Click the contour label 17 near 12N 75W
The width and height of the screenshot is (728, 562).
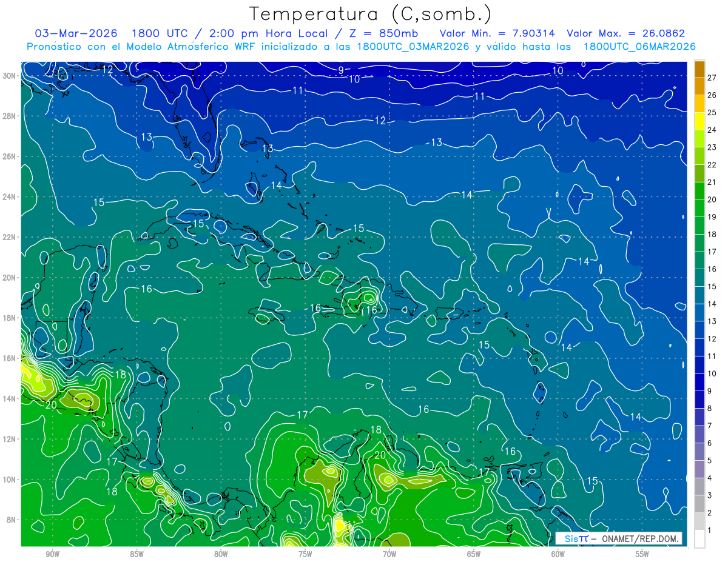coord(302,415)
